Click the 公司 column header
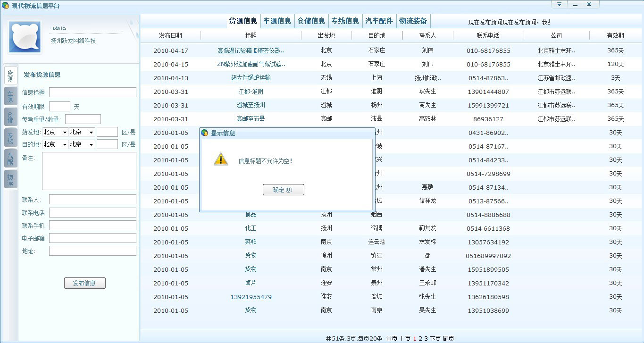Viewport: 644px width, 343px height. (x=557, y=35)
